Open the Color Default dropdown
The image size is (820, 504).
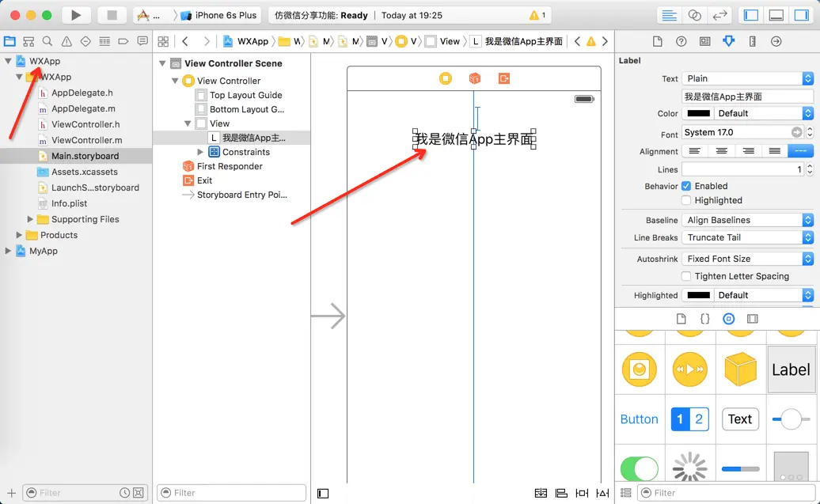point(764,113)
